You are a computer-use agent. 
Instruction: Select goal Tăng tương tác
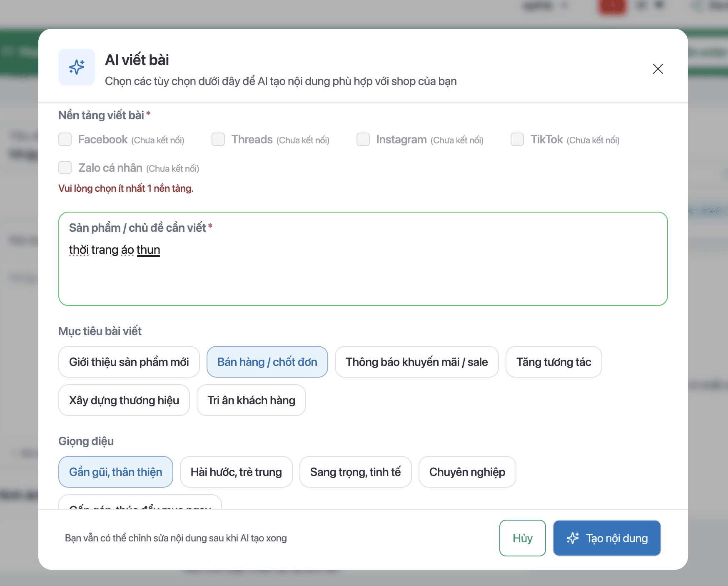(x=554, y=362)
